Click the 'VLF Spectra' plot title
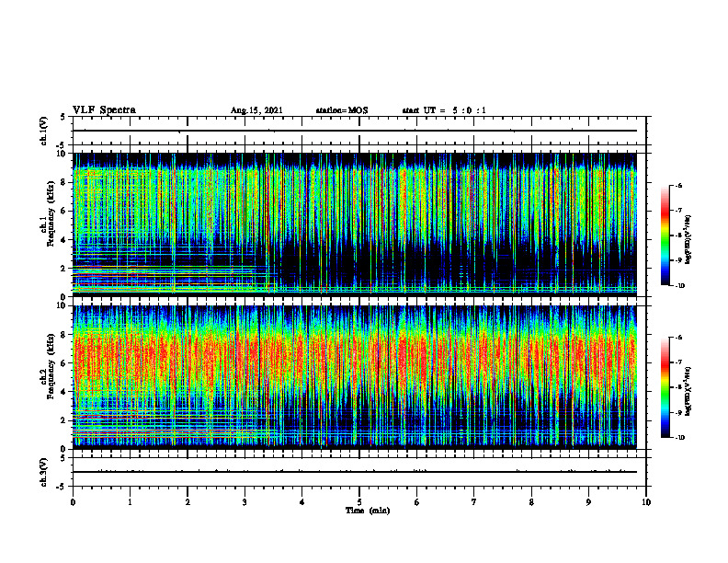This screenshot has width=728, height=563. [104, 110]
